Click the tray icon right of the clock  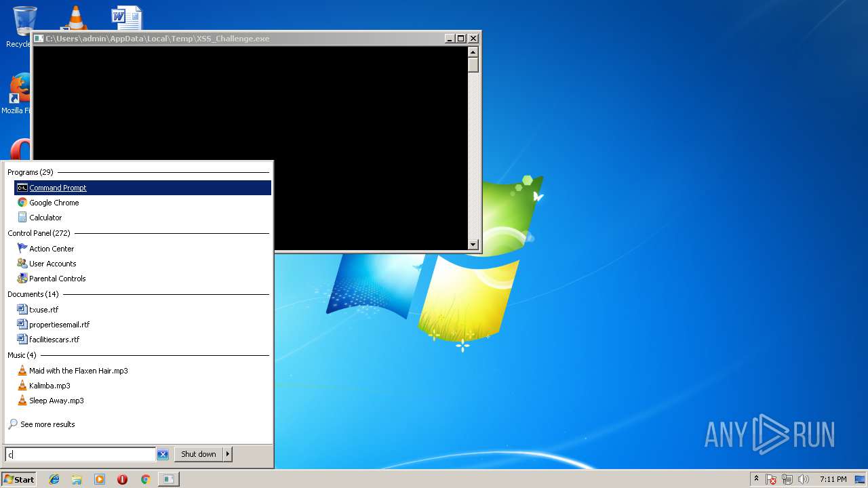coord(860,479)
